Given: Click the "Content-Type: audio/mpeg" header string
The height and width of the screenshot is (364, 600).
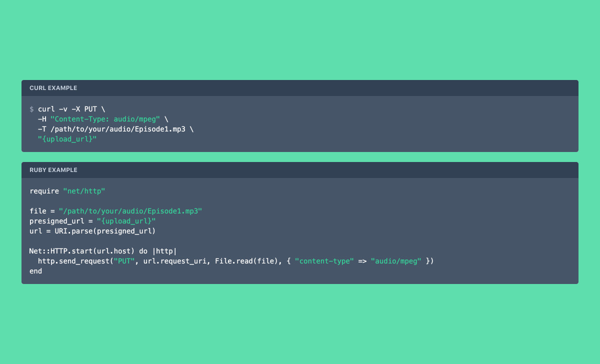Looking at the screenshot, I should [x=105, y=119].
